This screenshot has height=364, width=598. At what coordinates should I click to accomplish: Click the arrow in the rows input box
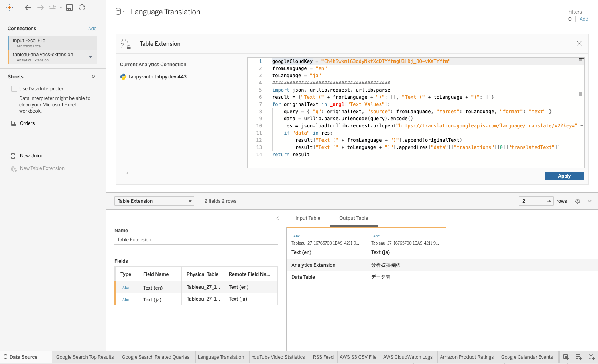click(x=549, y=201)
